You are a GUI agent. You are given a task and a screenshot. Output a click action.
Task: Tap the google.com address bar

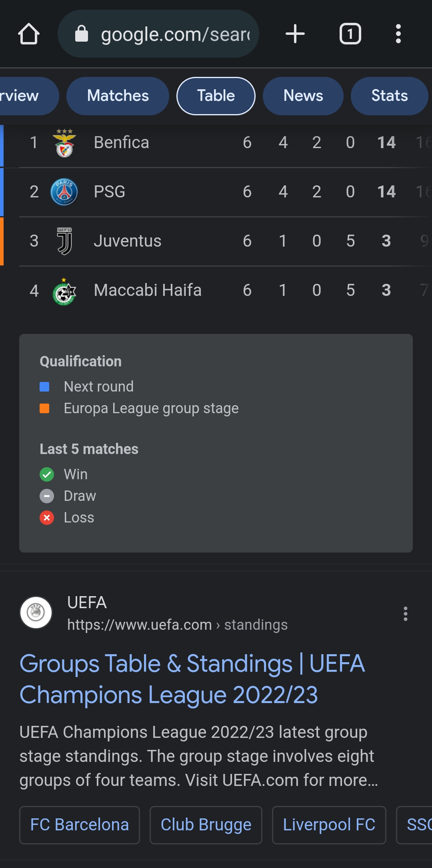[168, 34]
